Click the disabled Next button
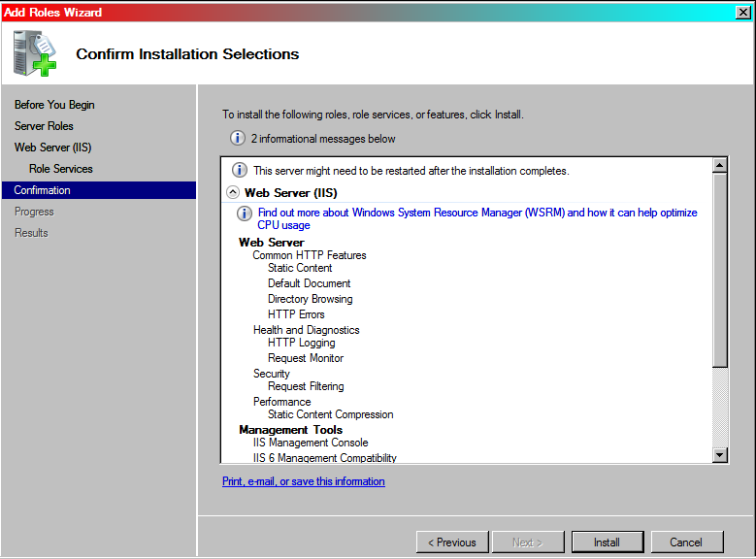This screenshot has height=559, width=756. tap(528, 543)
